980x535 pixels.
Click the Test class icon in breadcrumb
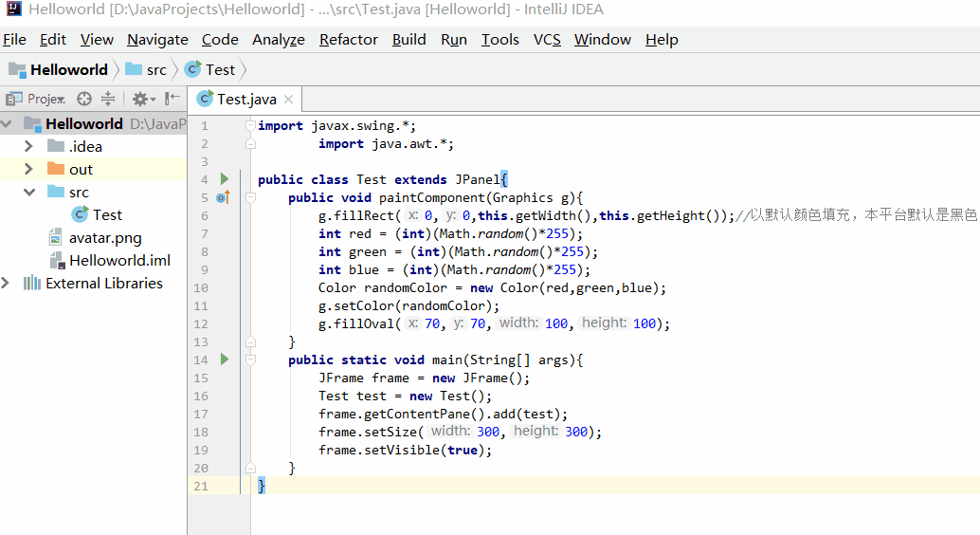pos(193,69)
